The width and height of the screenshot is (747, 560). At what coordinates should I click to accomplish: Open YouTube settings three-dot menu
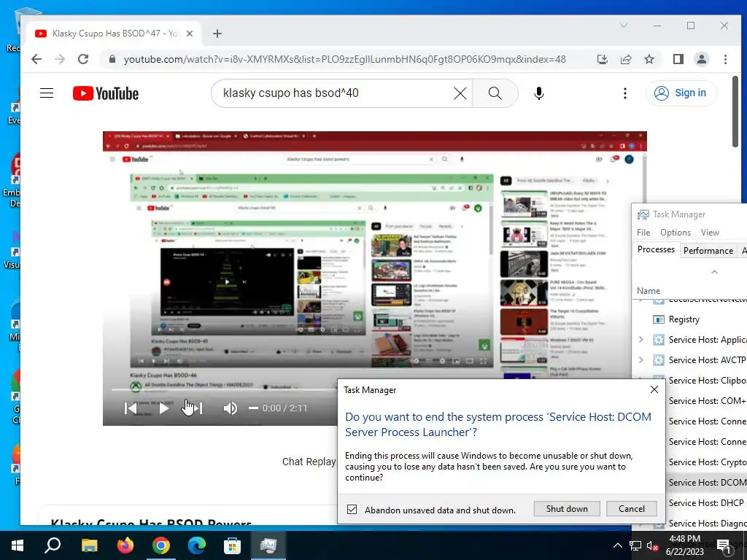click(x=625, y=93)
